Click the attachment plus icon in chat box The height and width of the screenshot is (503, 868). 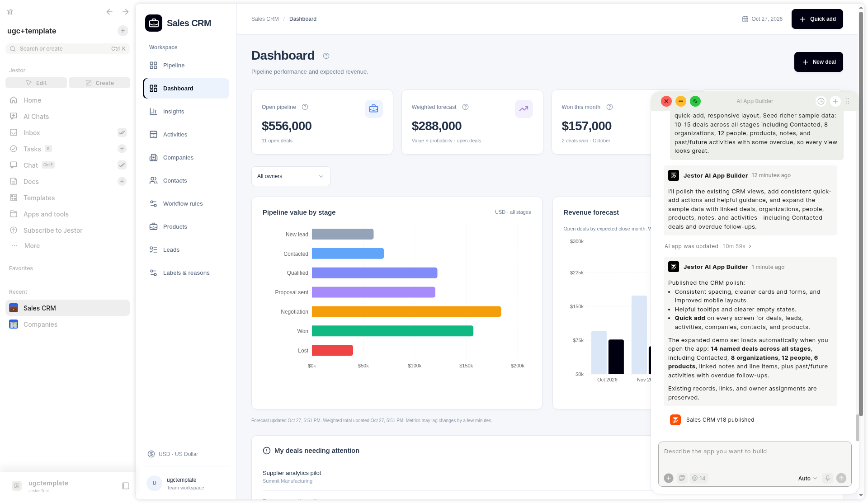[x=669, y=478]
